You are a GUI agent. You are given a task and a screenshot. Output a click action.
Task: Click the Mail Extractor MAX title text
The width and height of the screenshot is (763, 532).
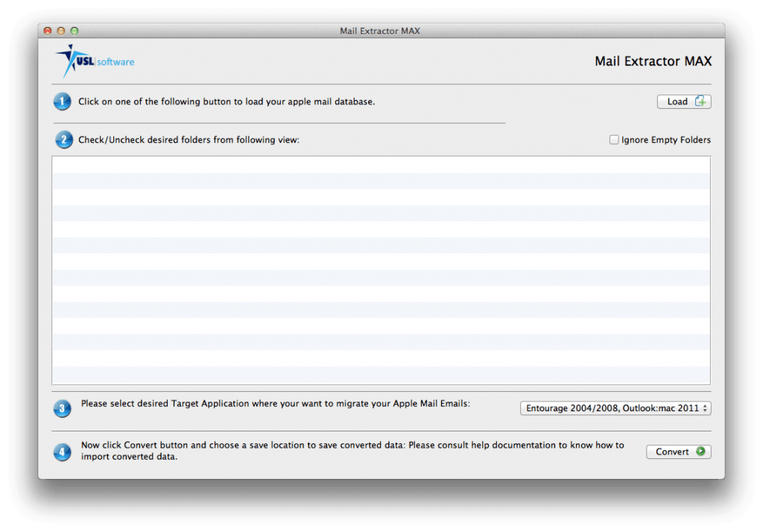click(x=653, y=61)
